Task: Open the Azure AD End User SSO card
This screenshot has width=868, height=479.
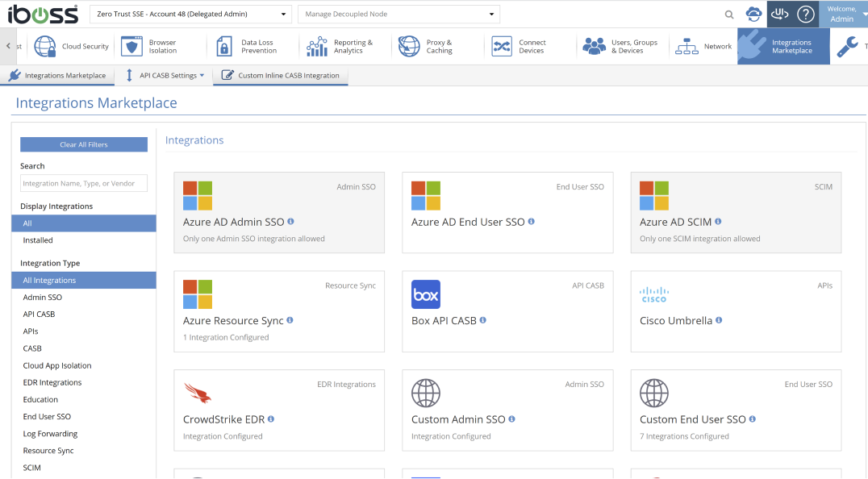Action: click(507, 212)
